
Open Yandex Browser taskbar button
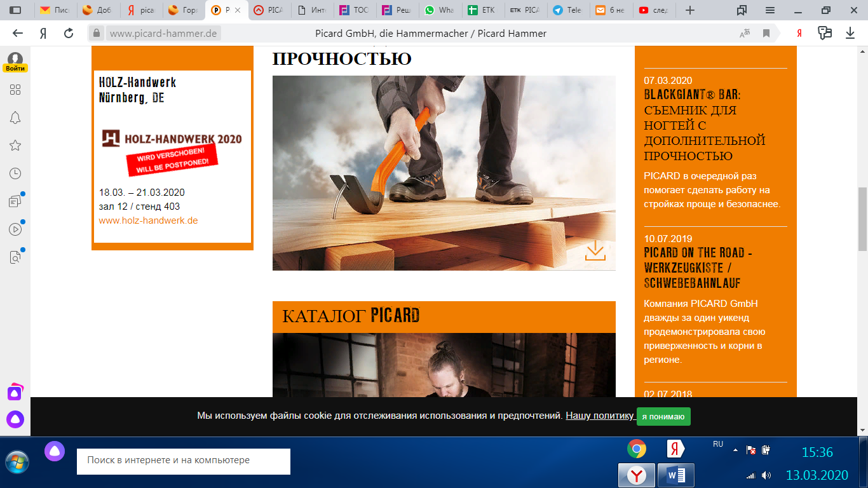(637, 475)
